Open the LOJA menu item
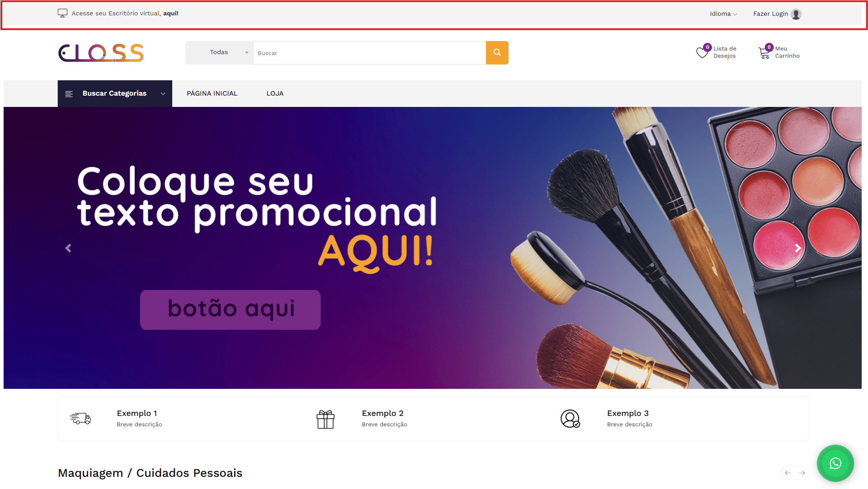Viewport: 868px width, 489px height. click(275, 93)
